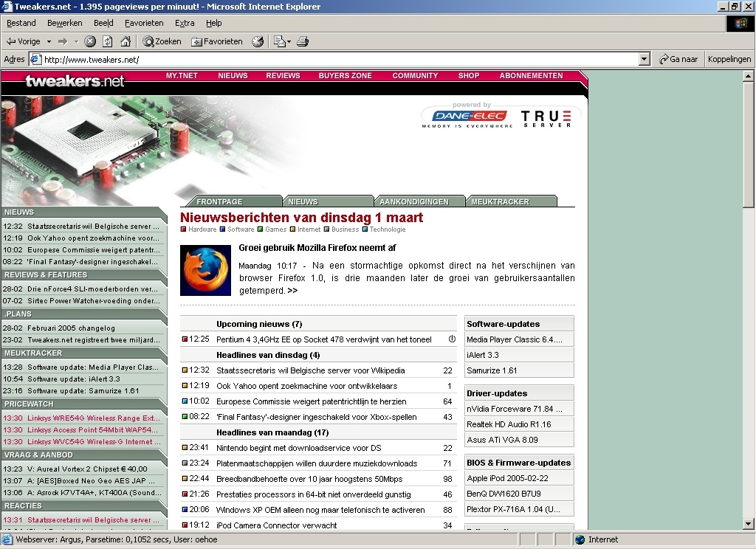Open the Favorieten menu in menu bar
This screenshot has height=549, width=756.
144,23
